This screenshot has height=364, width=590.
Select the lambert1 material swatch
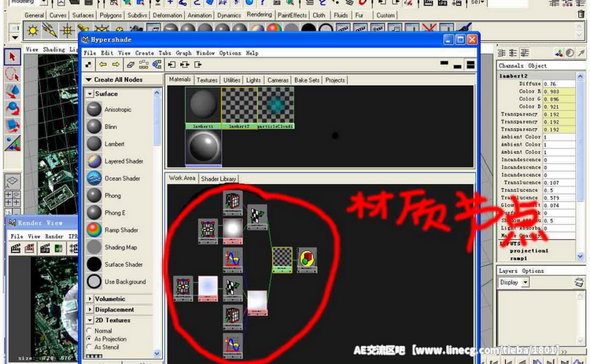tap(203, 108)
